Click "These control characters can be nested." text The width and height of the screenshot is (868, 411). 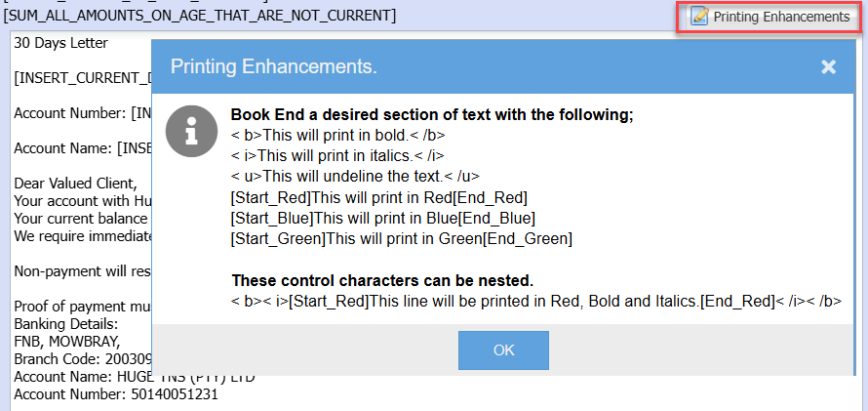(382, 280)
